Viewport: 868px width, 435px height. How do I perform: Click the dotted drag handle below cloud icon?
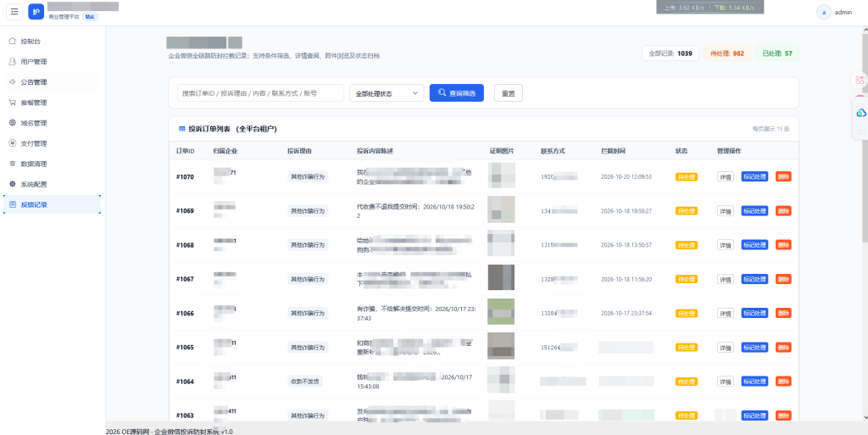tap(861, 131)
